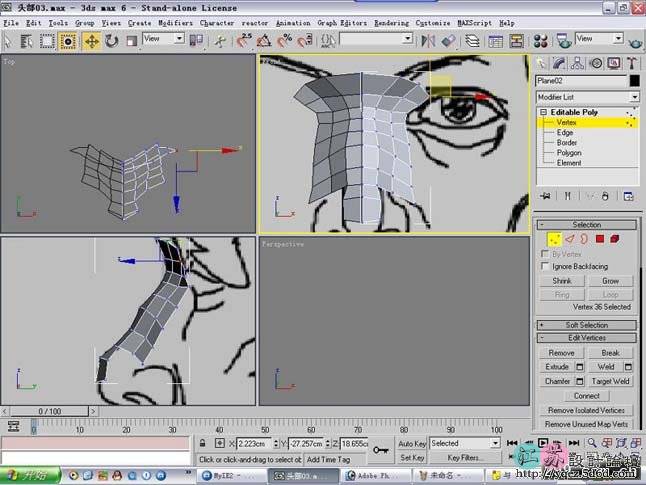Select the Move tool in main toolbar

pyautogui.click(x=91, y=40)
